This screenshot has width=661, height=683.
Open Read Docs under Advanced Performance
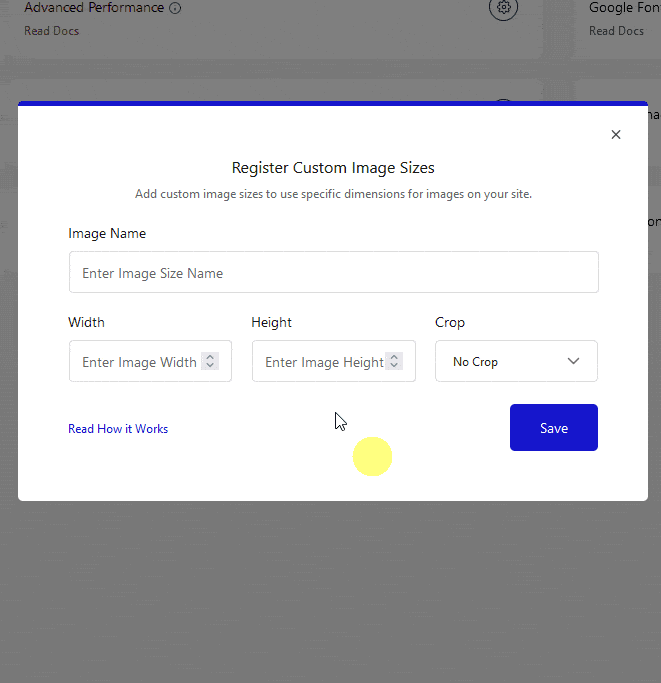coord(51,31)
